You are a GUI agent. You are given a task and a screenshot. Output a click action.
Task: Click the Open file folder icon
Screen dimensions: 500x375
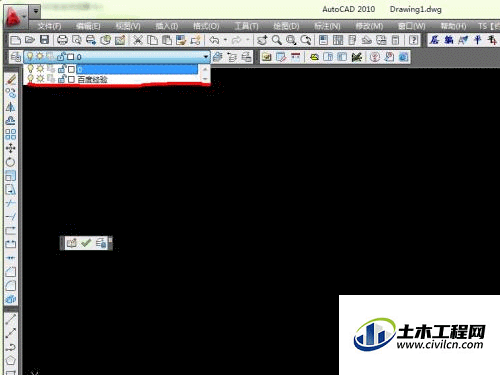(30, 40)
